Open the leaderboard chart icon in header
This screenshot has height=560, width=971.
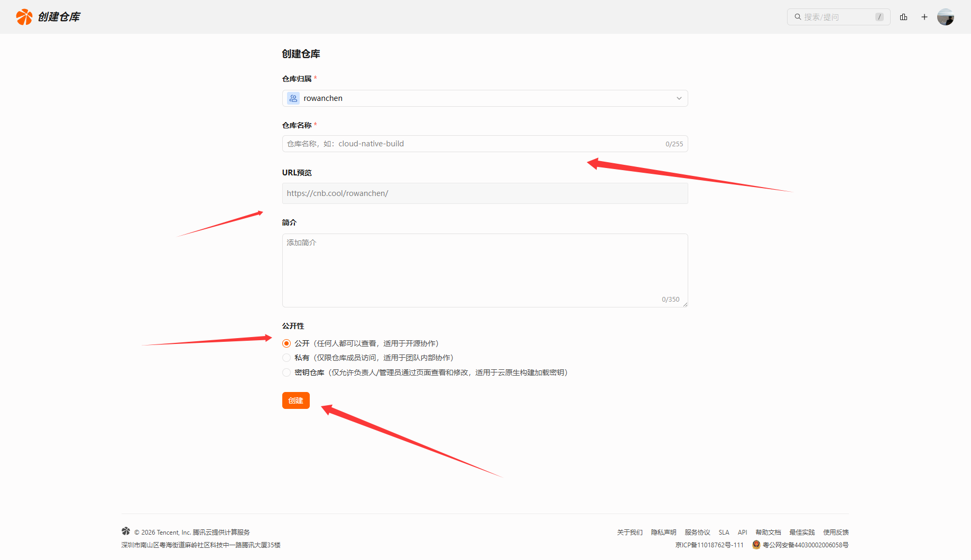903,17
